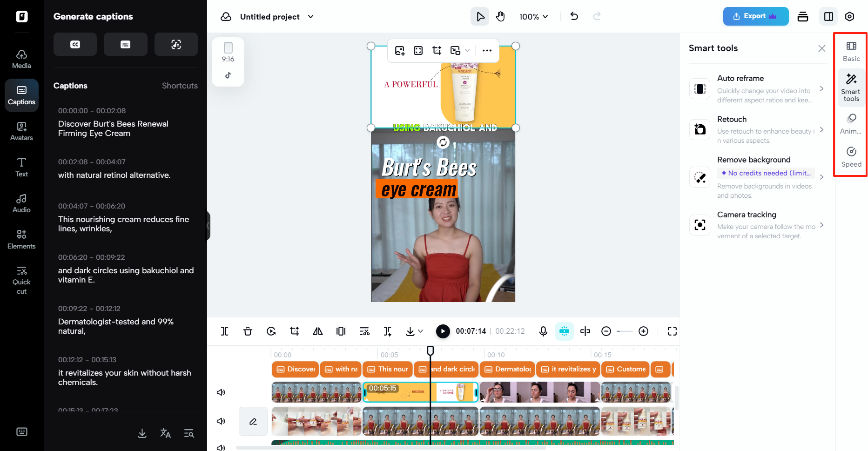Open the Media panel in the sidebar
The image size is (868, 451).
pos(21,59)
